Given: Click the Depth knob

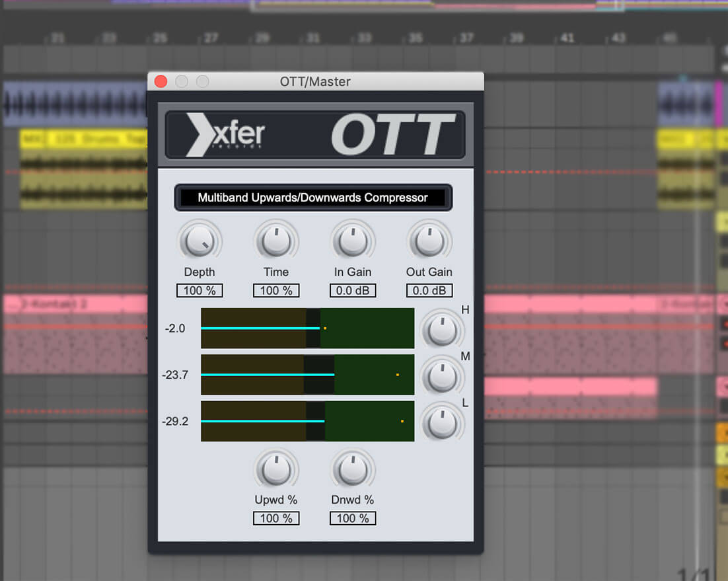Looking at the screenshot, I should click(200, 242).
